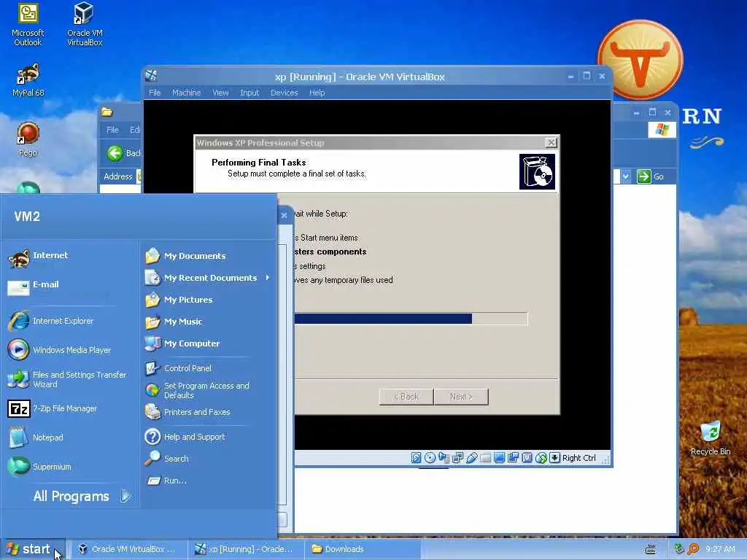The width and height of the screenshot is (747, 560).
Task: Click the shared folders icon in VirtualBox status bar
Action: [x=485, y=458]
